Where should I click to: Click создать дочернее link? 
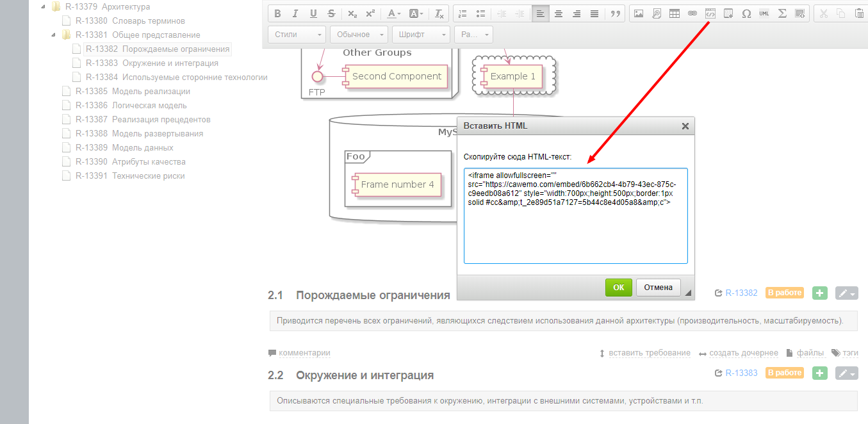pos(744,353)
